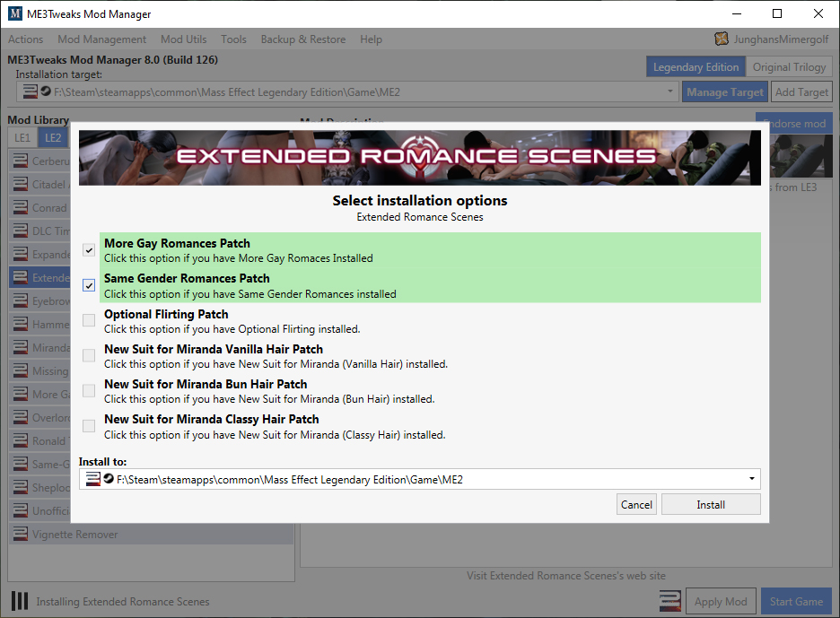840x618 pixels.
Task: Open the Tools menu
Action: pyautogui.click(x=233, y=39)
